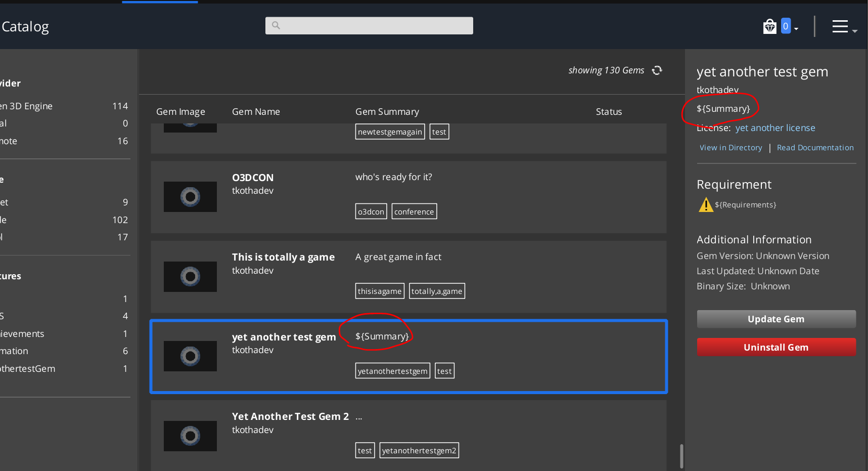Click the gem image for This is totally a game
Viewport: 868px width, 471px height.
pos(190,277)
